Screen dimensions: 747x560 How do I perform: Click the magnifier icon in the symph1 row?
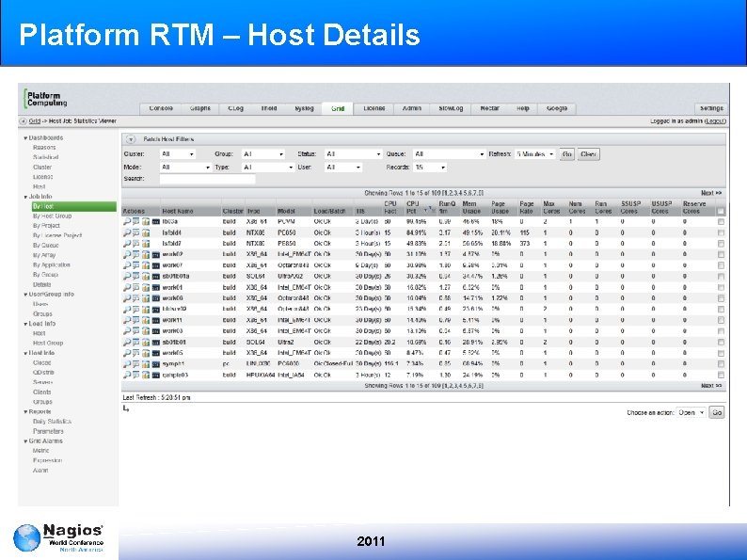point(127,364)
